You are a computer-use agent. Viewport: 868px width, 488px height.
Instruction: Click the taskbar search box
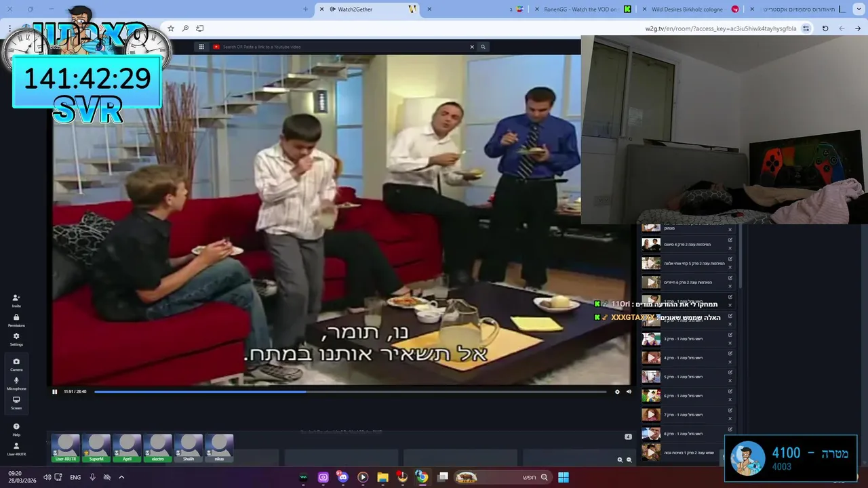tap(502, 477)
